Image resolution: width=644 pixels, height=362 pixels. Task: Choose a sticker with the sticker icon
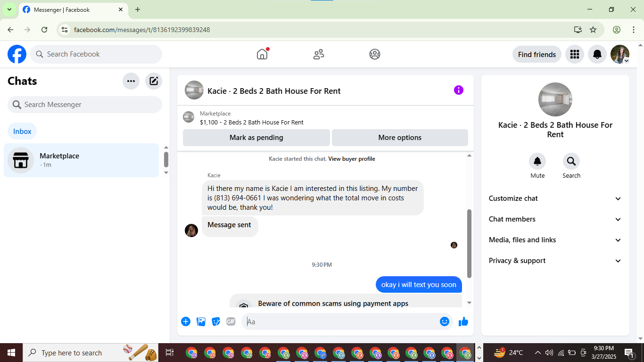[216, 321]
